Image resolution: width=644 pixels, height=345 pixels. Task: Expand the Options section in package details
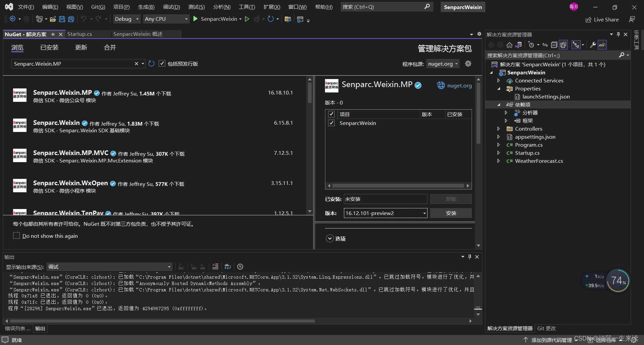pyautogui.click(x=330, y=238)
